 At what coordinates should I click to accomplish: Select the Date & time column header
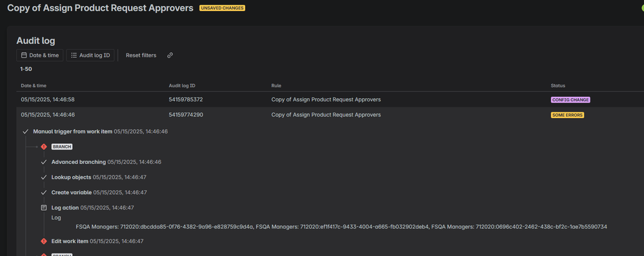(34, 86)
